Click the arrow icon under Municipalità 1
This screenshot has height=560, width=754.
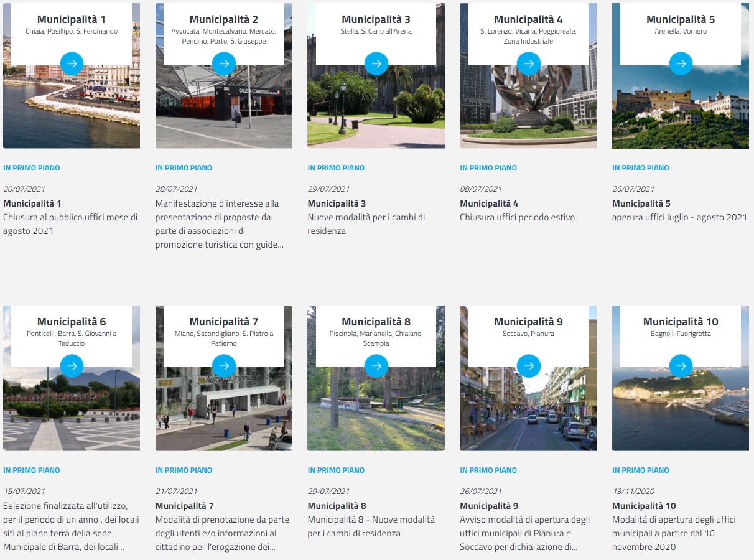(x=72, y=63)
